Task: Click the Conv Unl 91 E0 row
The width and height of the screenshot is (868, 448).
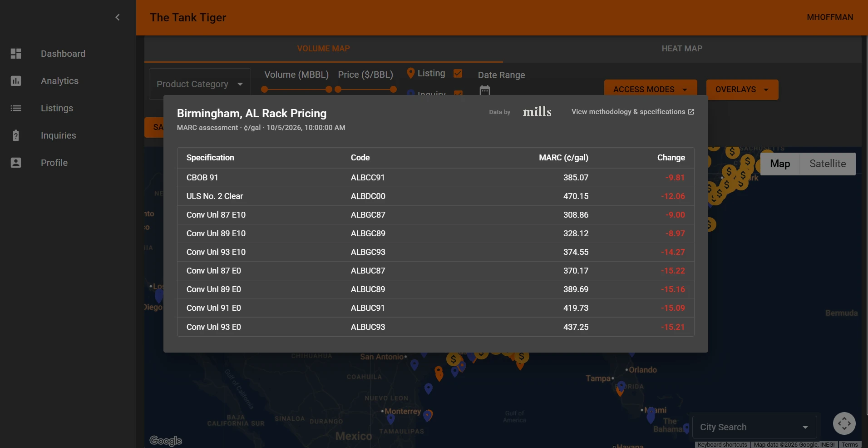Action: click(435, 308)
